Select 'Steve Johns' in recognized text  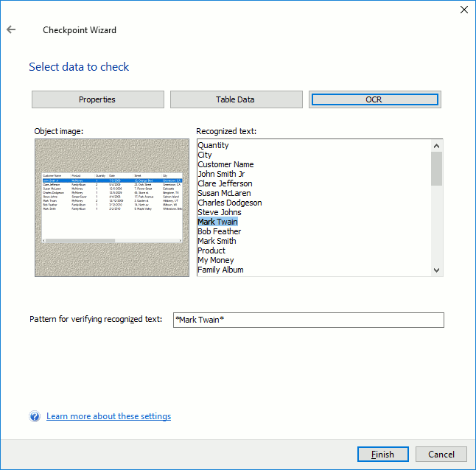tap(220, 212)
